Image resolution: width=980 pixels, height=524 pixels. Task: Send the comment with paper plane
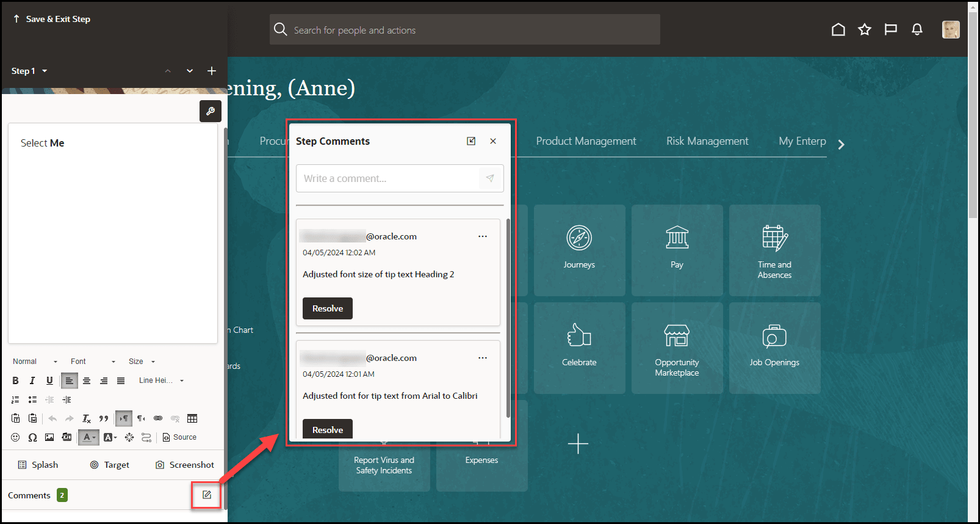[490, 178]
